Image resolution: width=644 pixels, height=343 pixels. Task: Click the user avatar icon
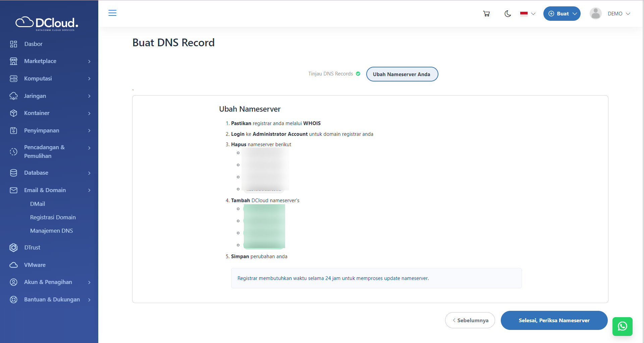(595, 14)
